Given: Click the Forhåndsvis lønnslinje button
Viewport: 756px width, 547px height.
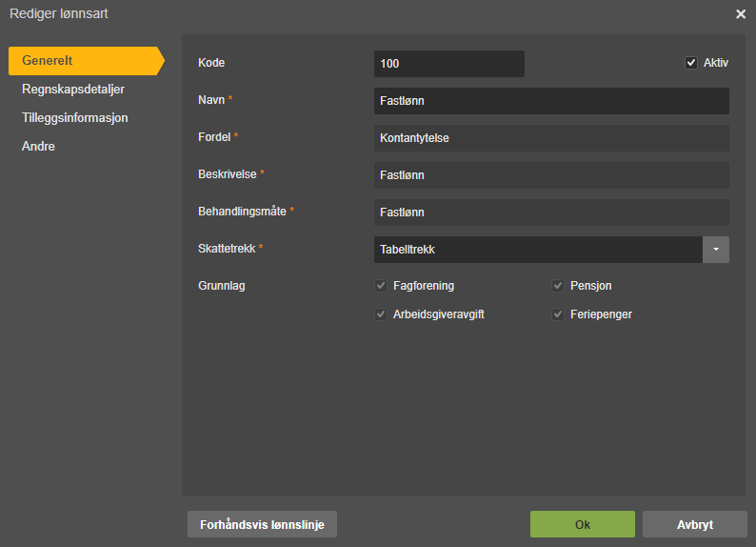Looking at the screenshot, I should click(262, 524).
